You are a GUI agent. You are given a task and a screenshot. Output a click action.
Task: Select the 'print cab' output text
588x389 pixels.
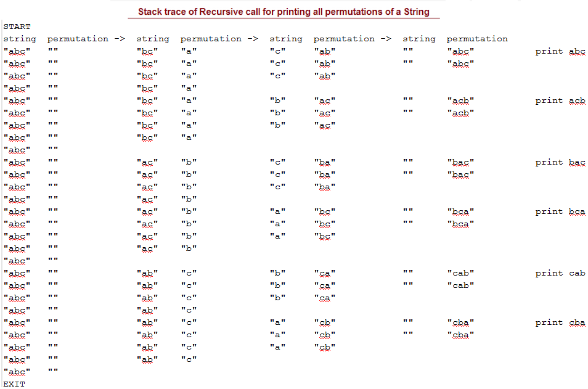(x=560, y=273)
